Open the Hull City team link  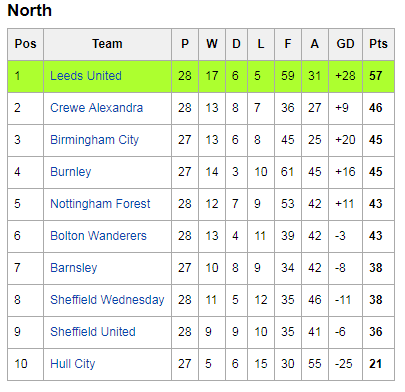[x=73, y=364]
